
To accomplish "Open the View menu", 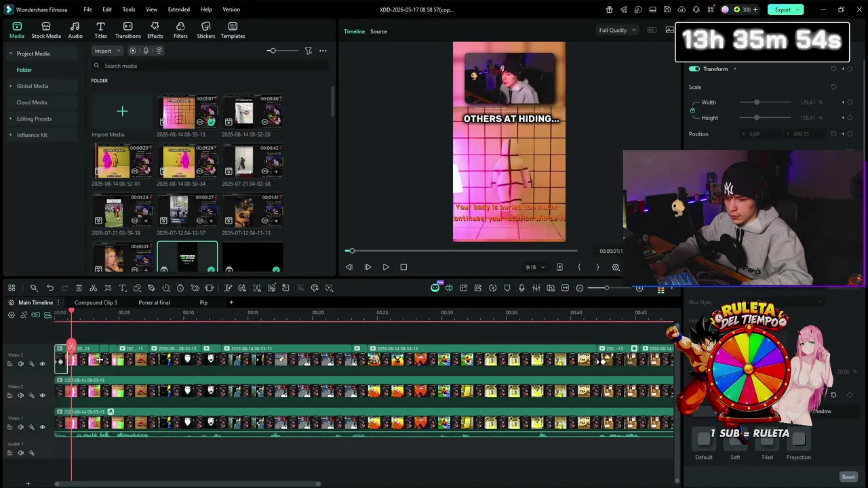I will point(151,9).
